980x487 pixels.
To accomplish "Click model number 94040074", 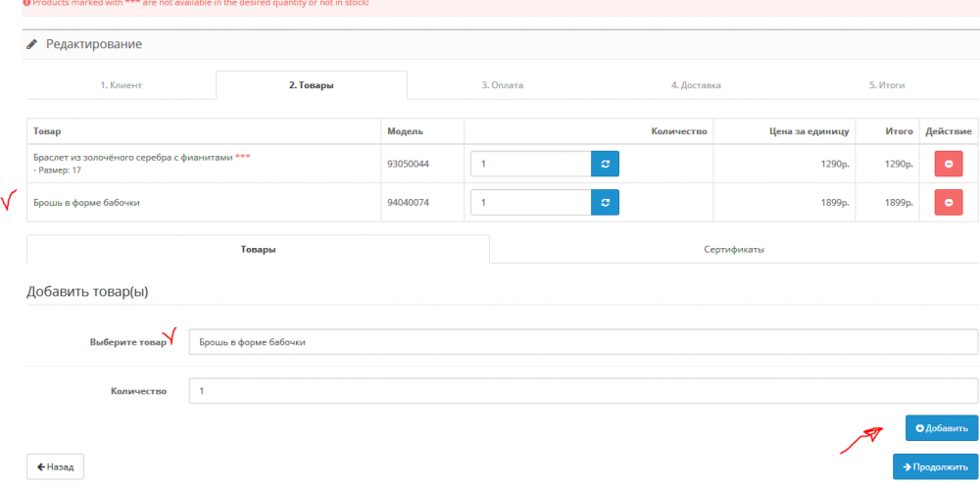I will pyautogui.click(x=408, y=202).
